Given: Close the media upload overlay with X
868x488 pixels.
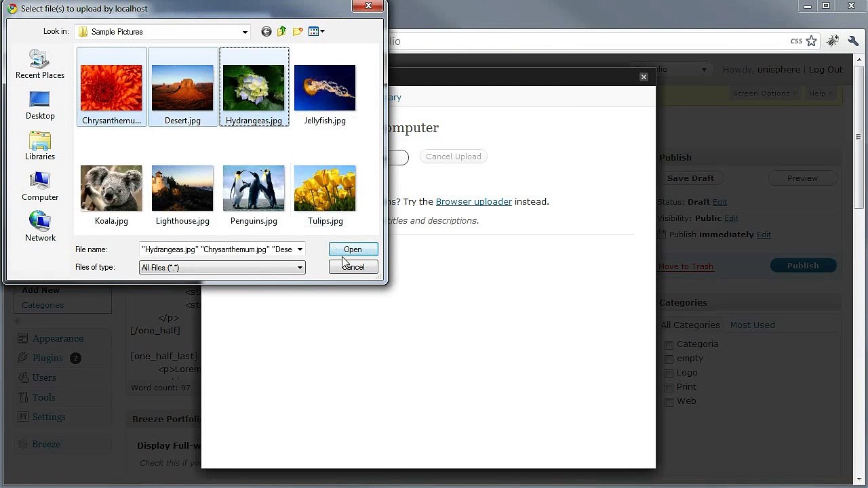Looking at the screenshot, I should 644,77.
